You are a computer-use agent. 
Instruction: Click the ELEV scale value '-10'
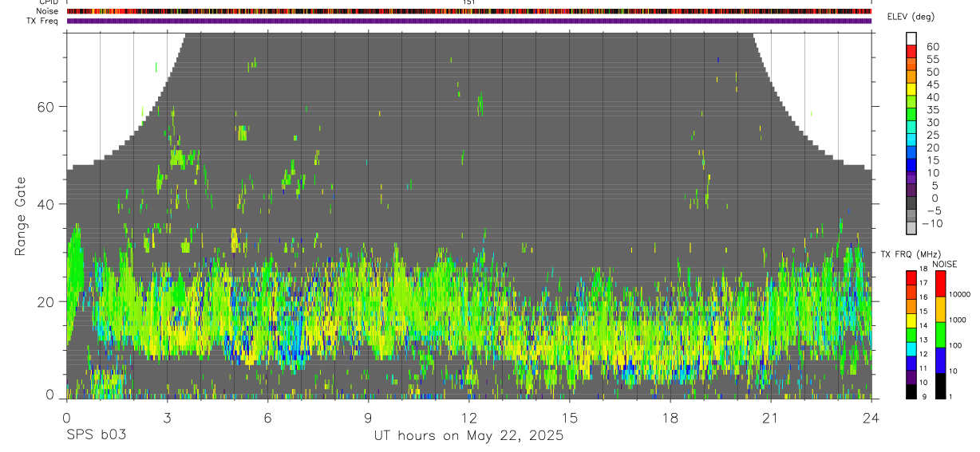click(931, 224)
